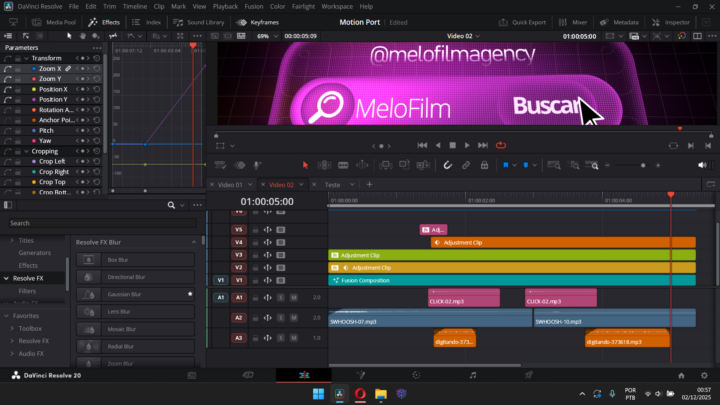This screenshot has height=405, width=720.
Task: Solo audio track A2
Action: [281, 317]
